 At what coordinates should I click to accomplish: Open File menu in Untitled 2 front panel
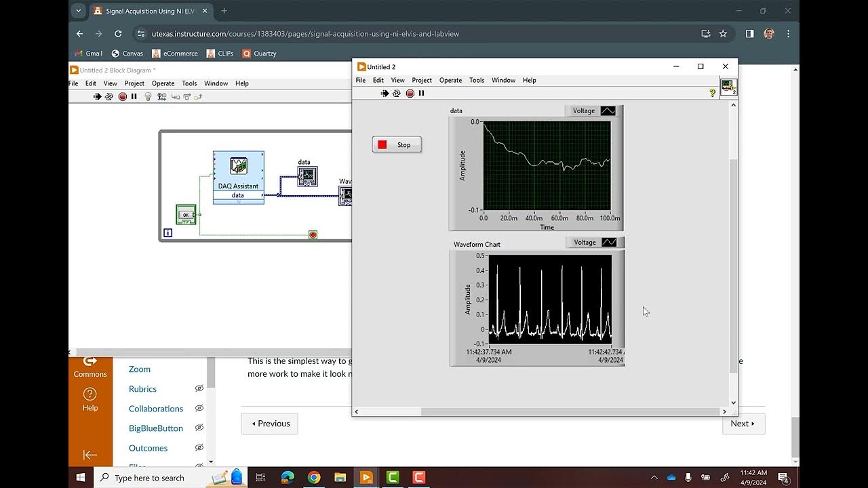(361, 80)
